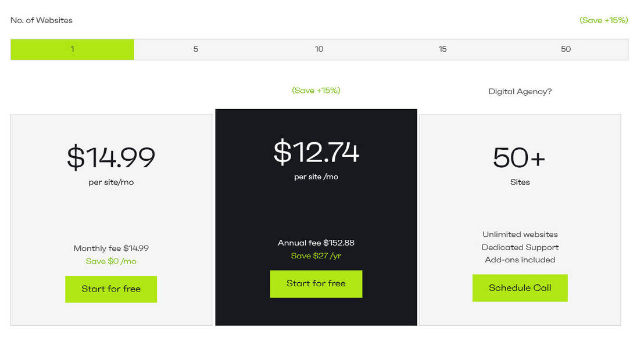
Task: Select the highlighted "1" website option
Action: (x=72, y=49)
